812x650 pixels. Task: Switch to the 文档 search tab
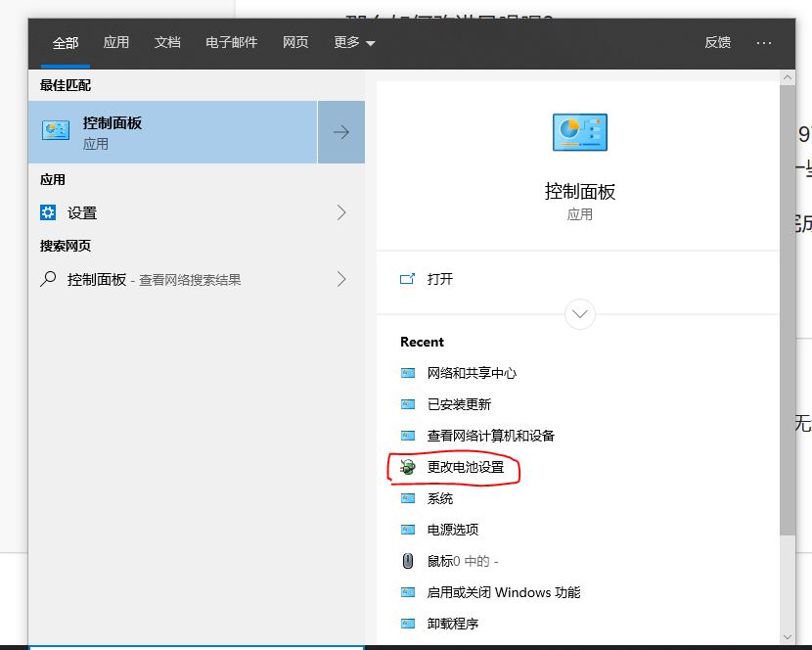[x=166, y=43]
